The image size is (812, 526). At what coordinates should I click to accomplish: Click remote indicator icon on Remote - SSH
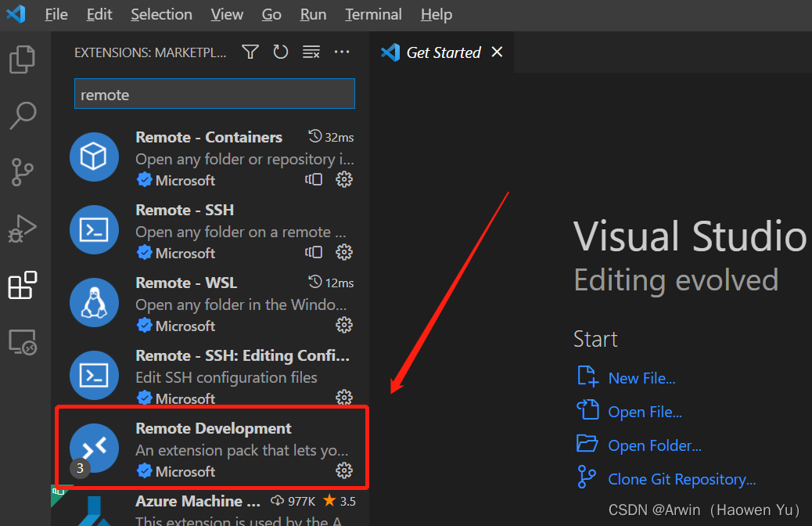click(x=314, y=252)
